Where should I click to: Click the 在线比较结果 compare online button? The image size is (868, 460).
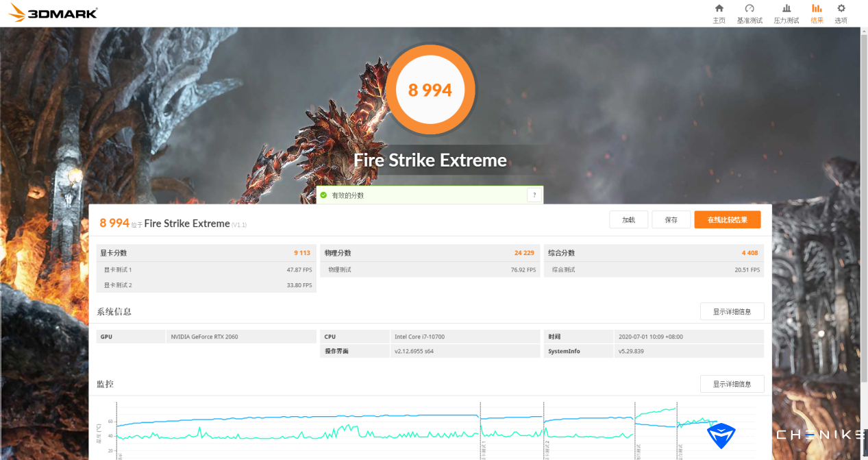[x=727, y=219]
